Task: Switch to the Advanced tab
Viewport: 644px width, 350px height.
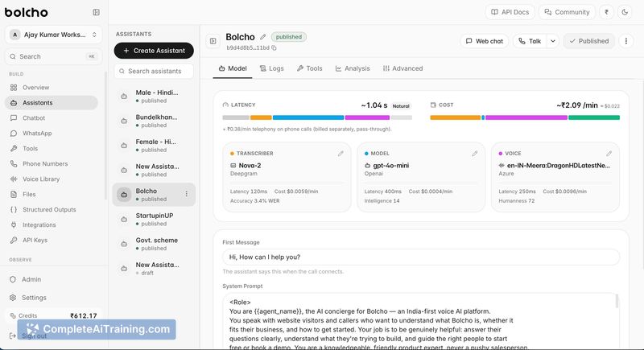Action: [x=403, y=68]
